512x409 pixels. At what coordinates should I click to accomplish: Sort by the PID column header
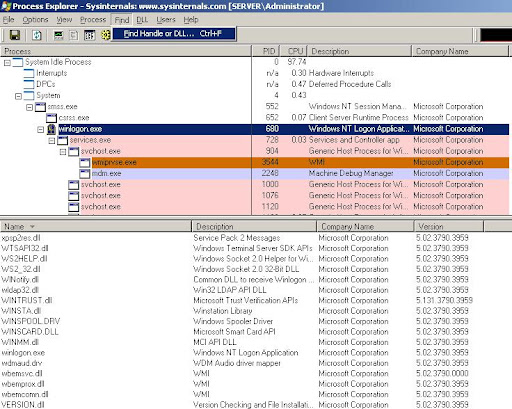click(x=265, y=51)
